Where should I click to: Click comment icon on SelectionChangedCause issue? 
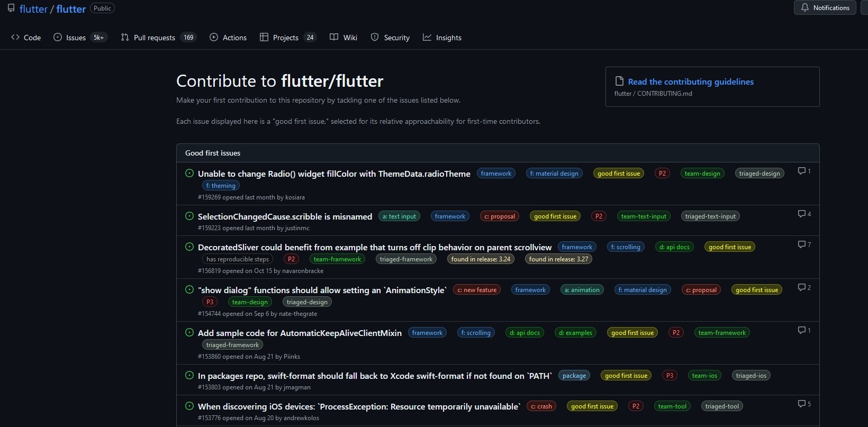pyautogui.click(x=802, y=214)
